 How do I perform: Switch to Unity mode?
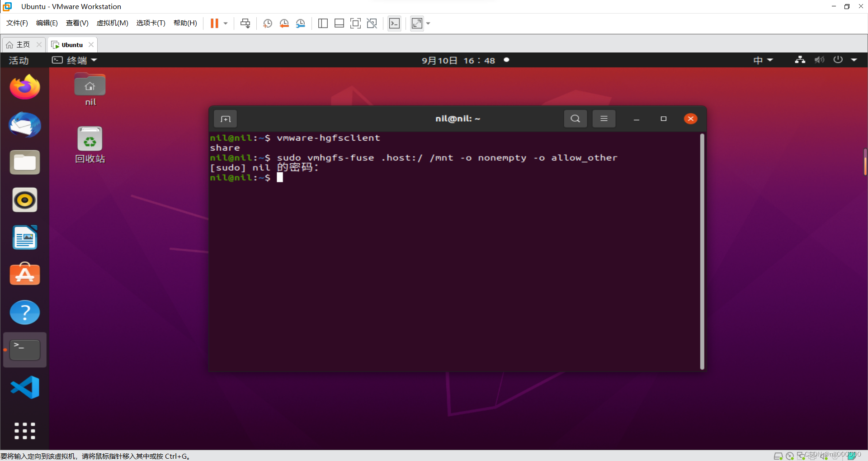(372, 23)
